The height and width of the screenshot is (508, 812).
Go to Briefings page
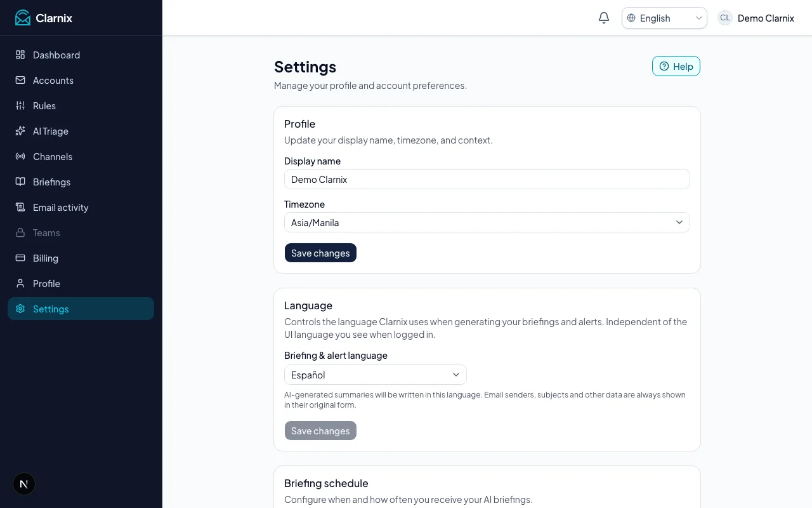click(x=81, y=182)
